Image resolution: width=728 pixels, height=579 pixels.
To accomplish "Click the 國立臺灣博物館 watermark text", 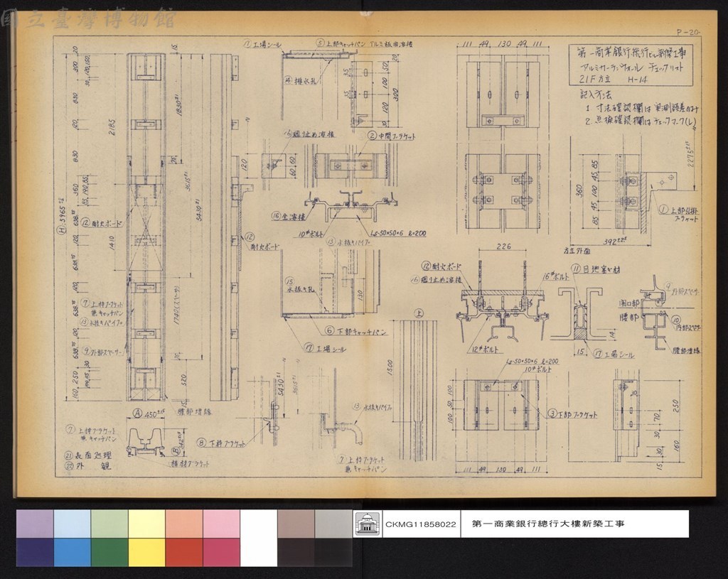I will click(88, 19).
